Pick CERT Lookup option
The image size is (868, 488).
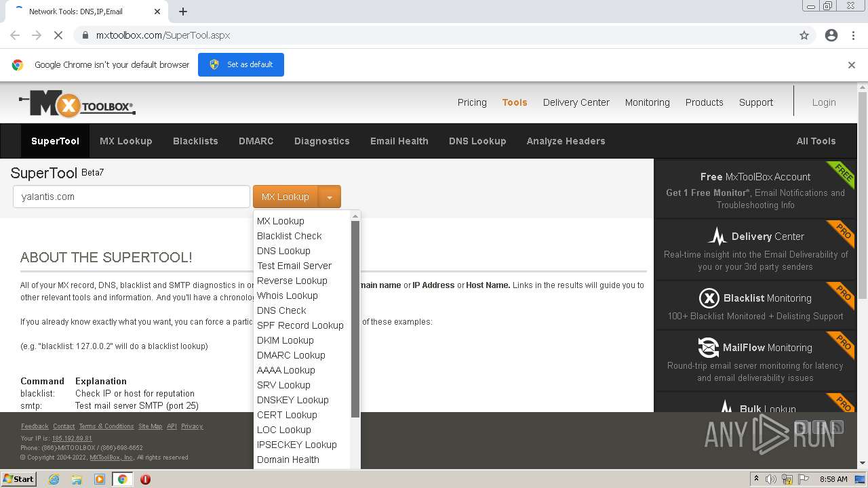[287, 415]
